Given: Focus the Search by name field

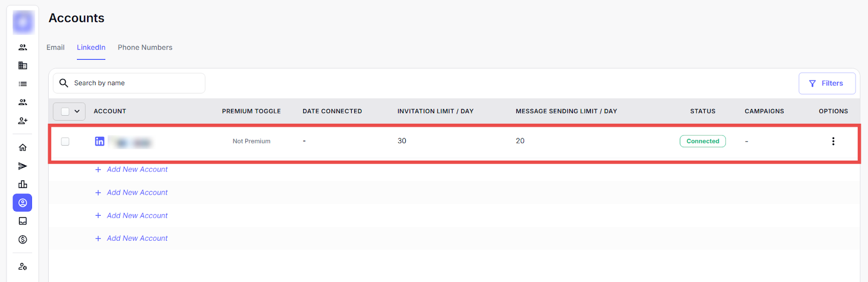Looking at the screenshot, I should [x=136, y=83].
